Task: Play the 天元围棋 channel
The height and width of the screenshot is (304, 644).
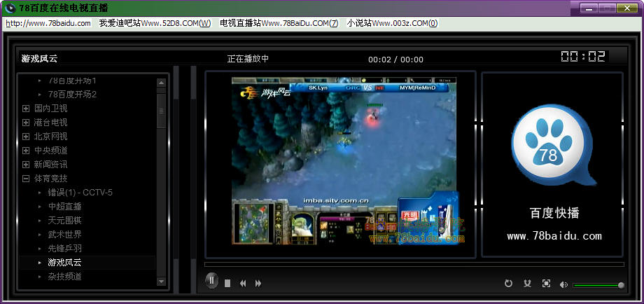Action: (x=65, y=221)
